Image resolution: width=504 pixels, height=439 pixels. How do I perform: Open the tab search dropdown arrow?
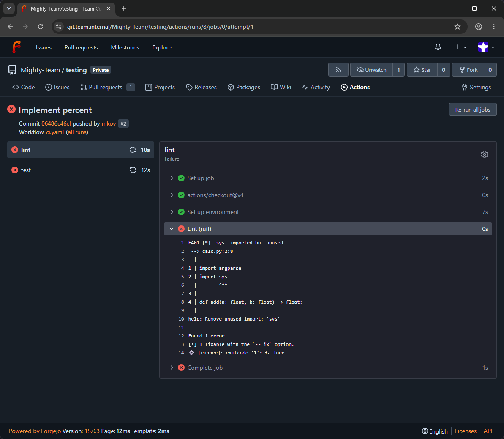pos(9,9)
